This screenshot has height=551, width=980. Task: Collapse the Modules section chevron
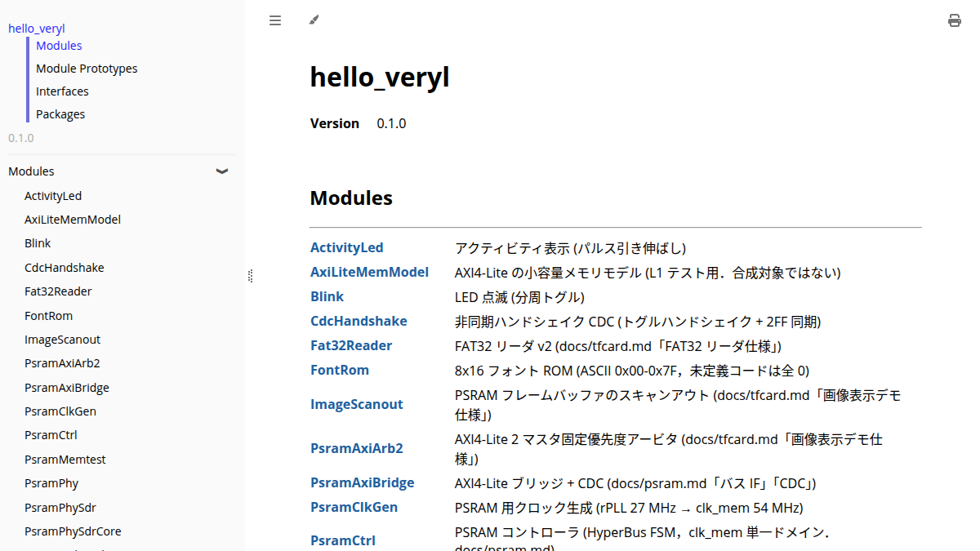click(221, 171)
